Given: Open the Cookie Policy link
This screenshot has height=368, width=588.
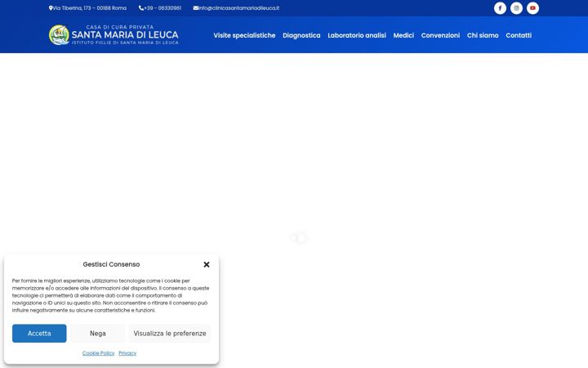Looking at the screenshot, I should [98, 353].
